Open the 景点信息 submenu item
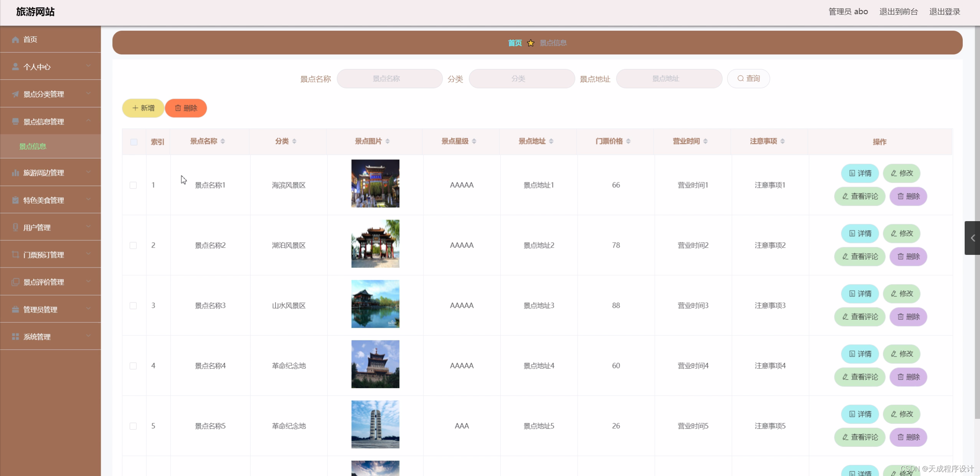Viewport: 980px width, 476px height. coord(33,146)
